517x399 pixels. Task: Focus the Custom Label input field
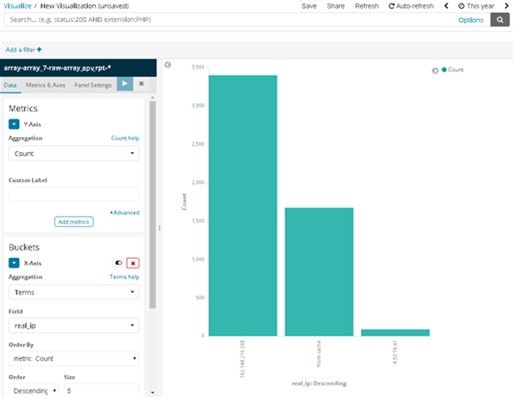coord(74,194)
